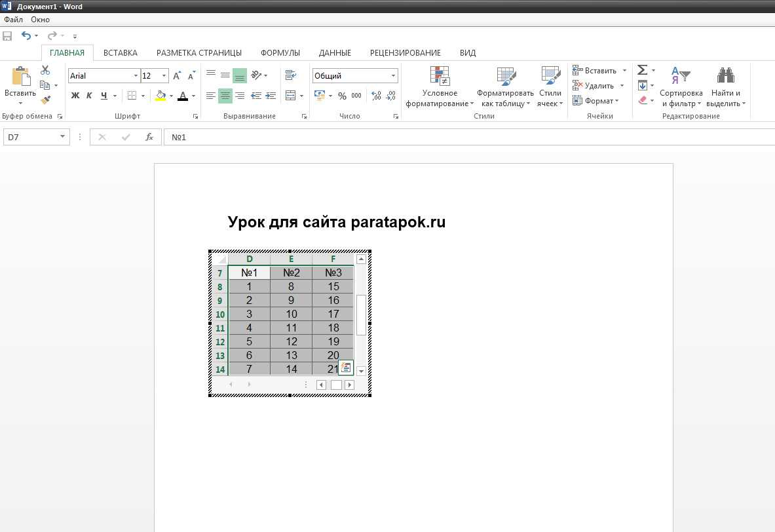Open the Общий number format dropdown
The width and height of the screenshot is (775, 532).
coord(394,75)
